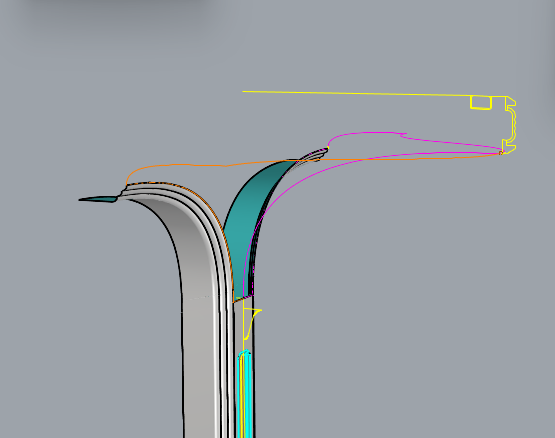Image resolution: width=555 pixels, height=438 pixels.
Task: Select the small teal pointed tip at left
Action: (98, 199)
